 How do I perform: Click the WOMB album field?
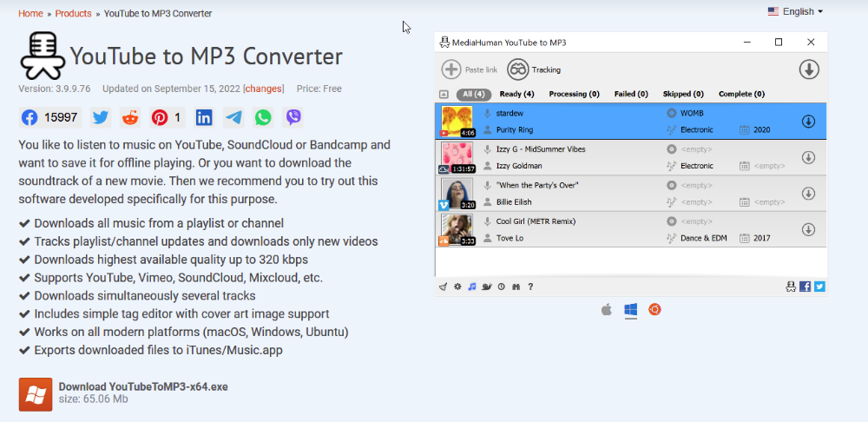click(692, 114)
